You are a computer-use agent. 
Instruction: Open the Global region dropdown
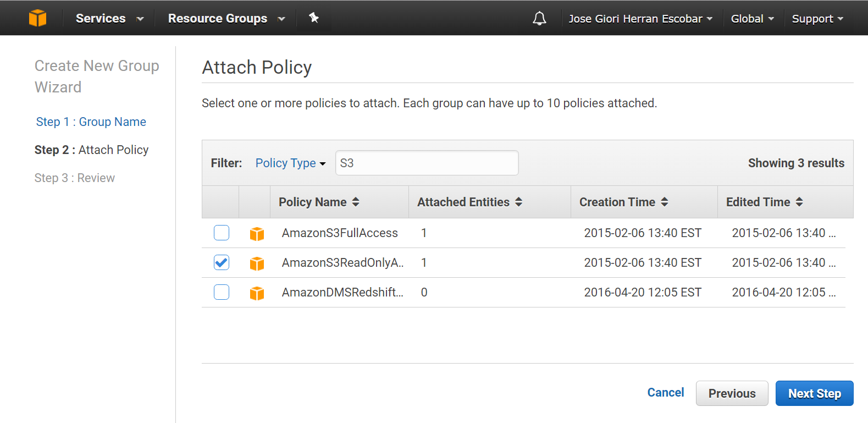752,19
